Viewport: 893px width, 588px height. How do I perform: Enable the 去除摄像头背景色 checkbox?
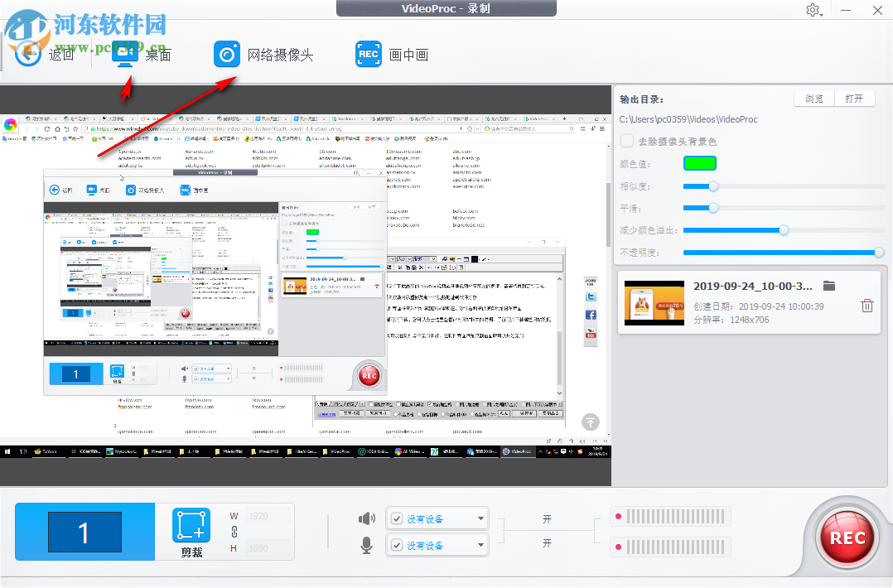tap(627, 141)
